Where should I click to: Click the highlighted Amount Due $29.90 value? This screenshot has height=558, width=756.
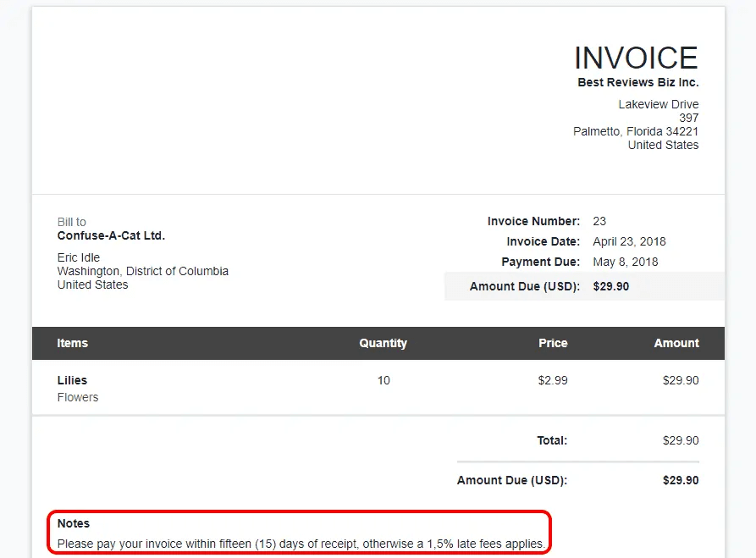[x=610, y=286]
